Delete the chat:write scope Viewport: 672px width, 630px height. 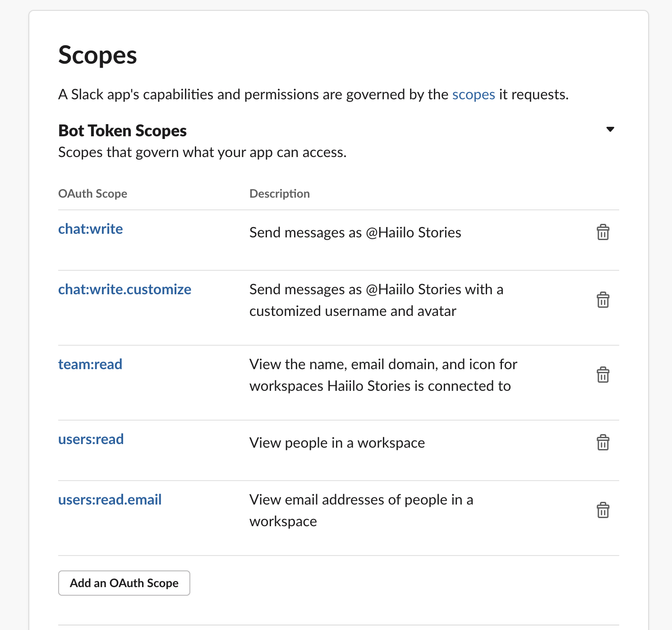(x=603, y=232)
